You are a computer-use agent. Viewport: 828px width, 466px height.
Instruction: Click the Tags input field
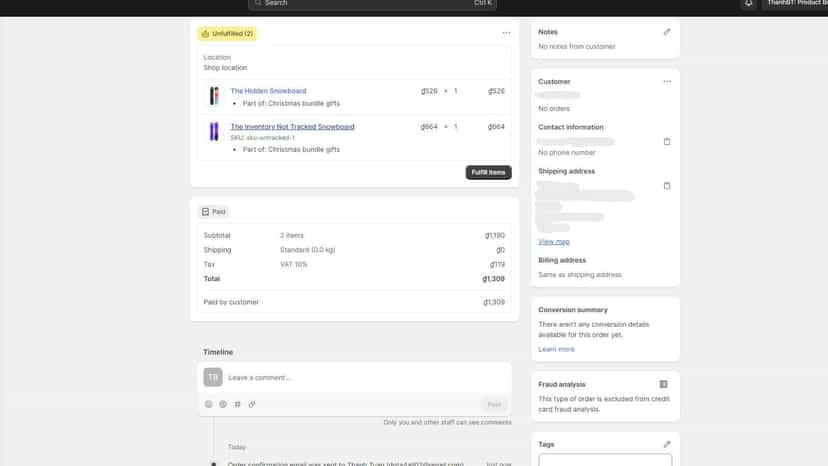pyautogui.click(x=605, y=460)
